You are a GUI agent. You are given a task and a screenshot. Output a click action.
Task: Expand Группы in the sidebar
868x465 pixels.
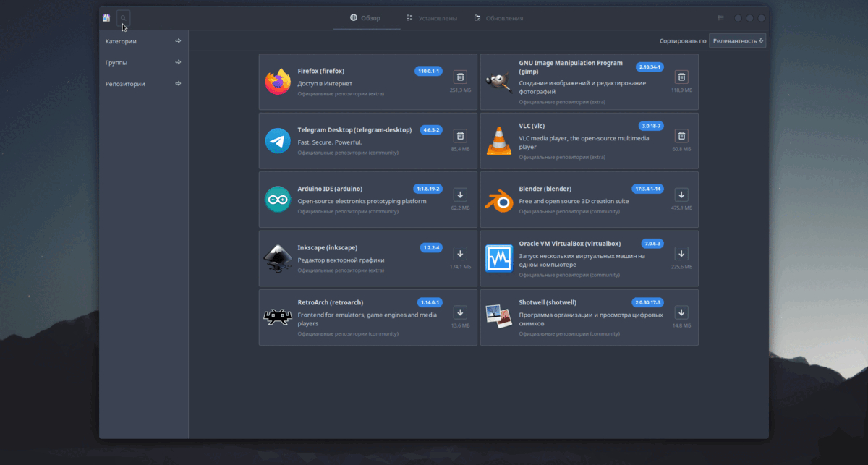coord(143,62)
